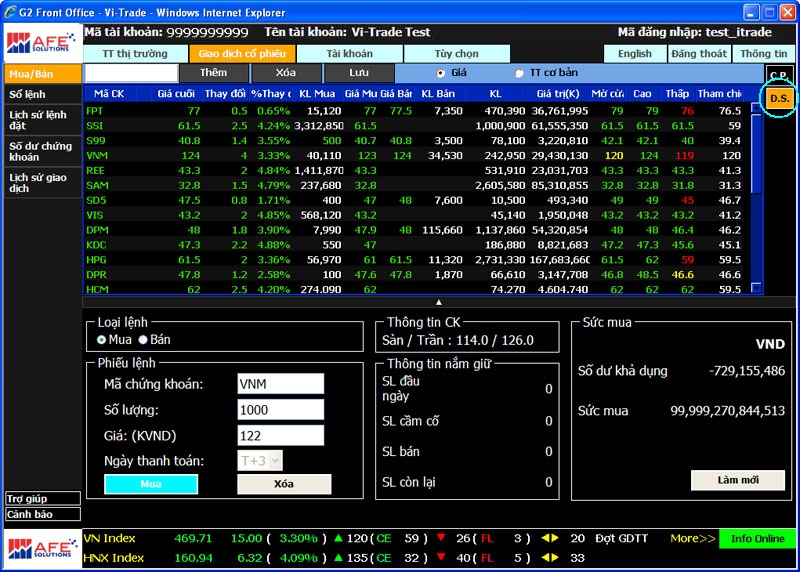Sort by the Giá cuối column header
This screenshot has width=800, height=572.
[x=176, y=94]
